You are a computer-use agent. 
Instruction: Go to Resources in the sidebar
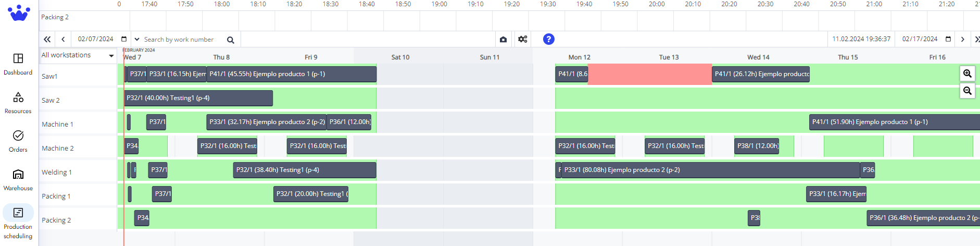pyautogui.click(x=18, y=97)
